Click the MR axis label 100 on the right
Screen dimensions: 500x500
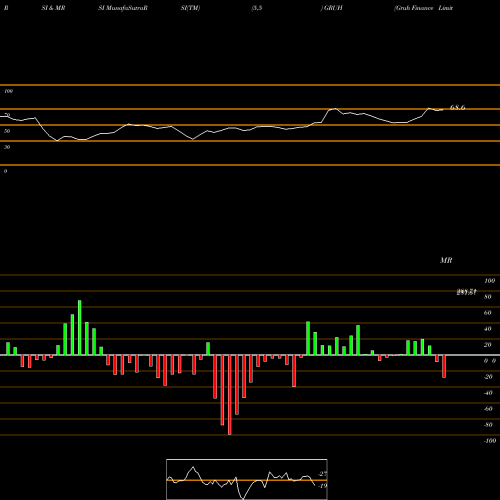click(489, 281)
